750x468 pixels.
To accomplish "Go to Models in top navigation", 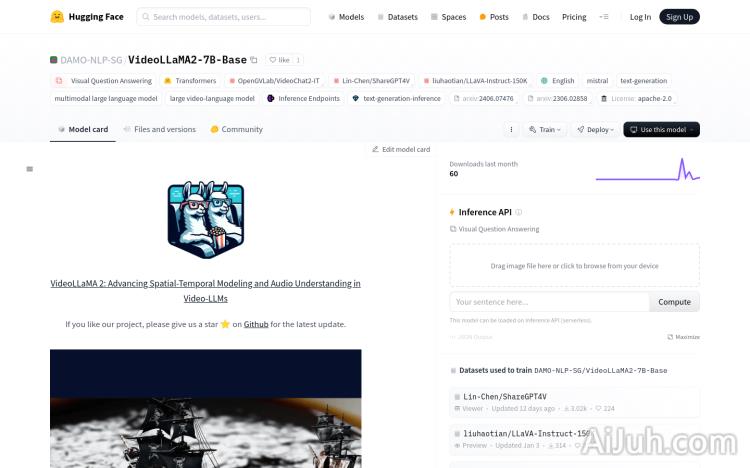I will (346, 17).
